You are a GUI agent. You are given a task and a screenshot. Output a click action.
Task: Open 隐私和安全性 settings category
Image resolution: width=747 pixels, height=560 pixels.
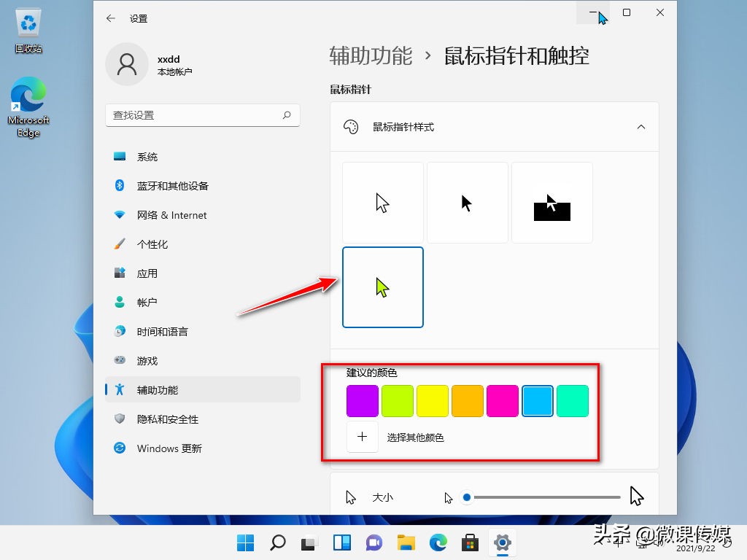pyautogui.click(x=203, y=419)
